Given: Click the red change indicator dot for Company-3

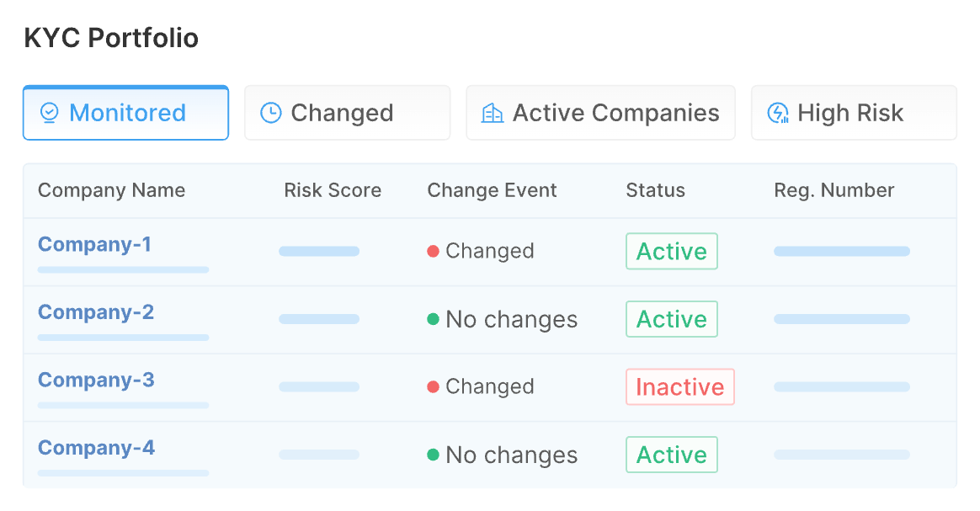Looking at the screenshot, I should [433, 386].
